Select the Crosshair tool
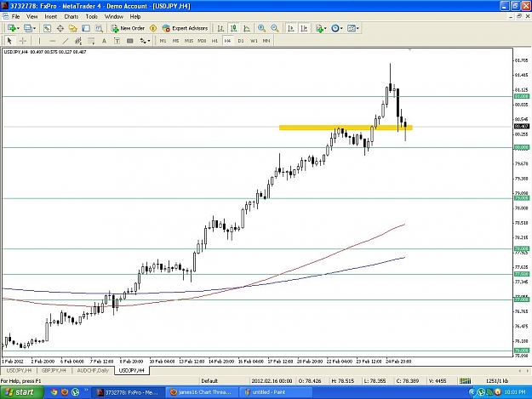 (x=23, y=41)
